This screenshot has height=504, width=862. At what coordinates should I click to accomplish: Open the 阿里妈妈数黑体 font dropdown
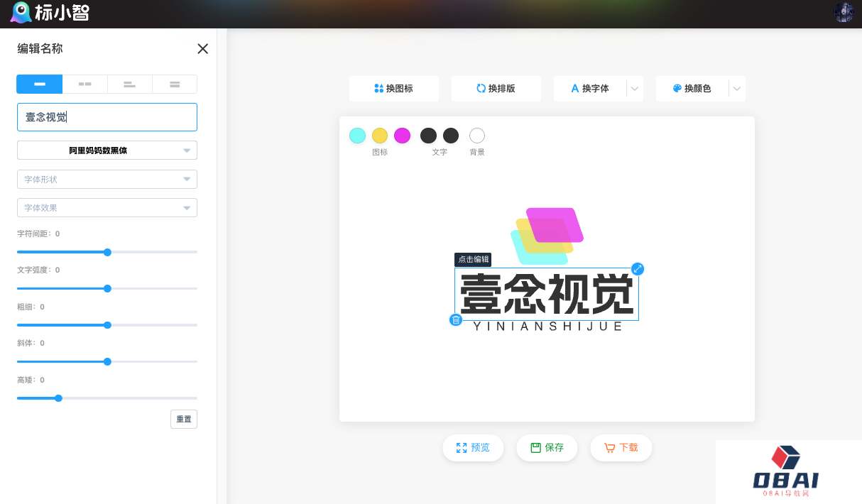click(x=107, y=150)
